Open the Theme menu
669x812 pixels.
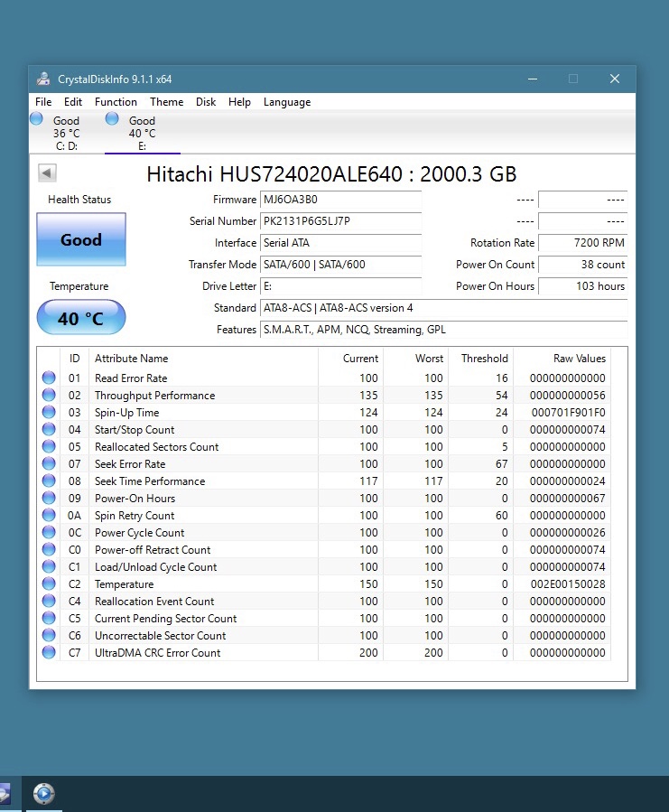tap(167, 102)
